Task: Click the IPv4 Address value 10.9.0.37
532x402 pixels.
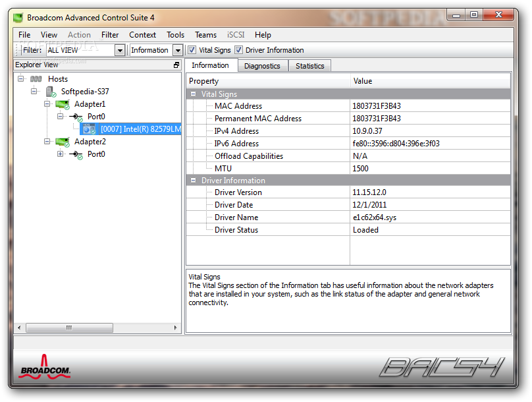Action: coord(367,131)
